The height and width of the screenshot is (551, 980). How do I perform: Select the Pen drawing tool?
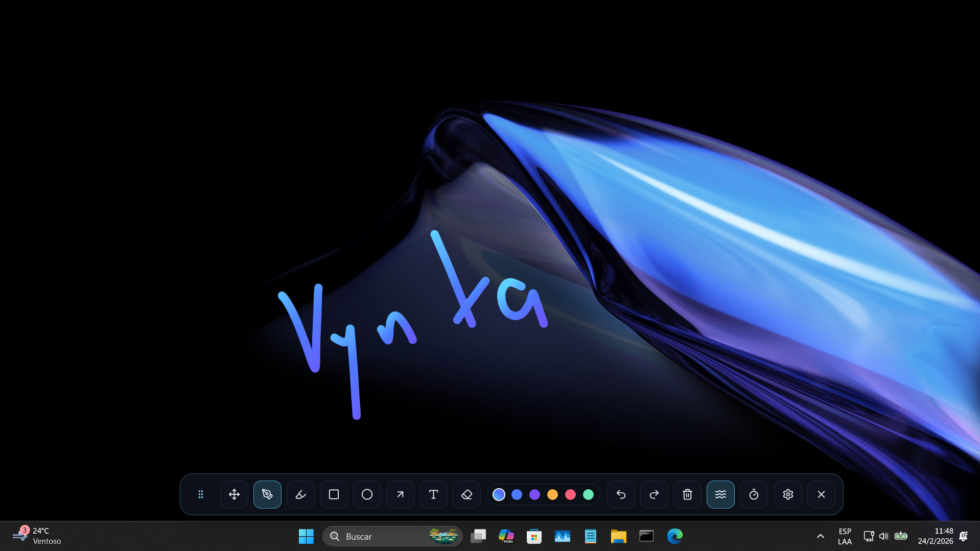(267, 494)
